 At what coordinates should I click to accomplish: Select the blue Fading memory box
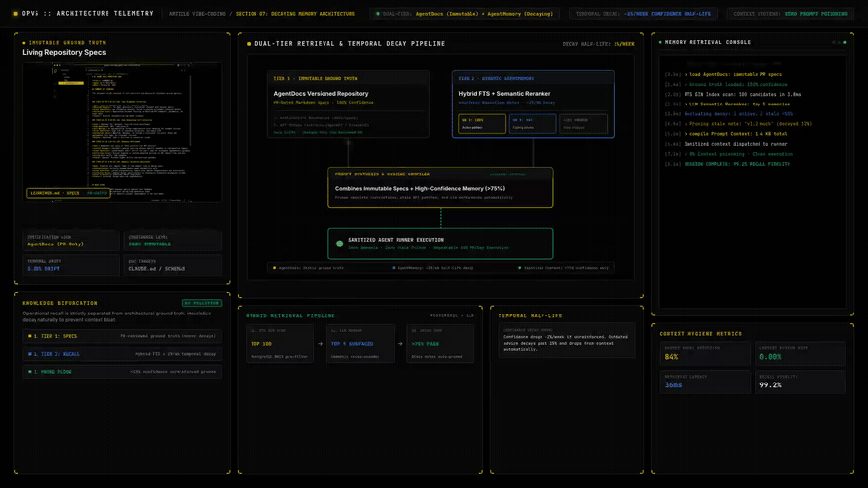click(533, 123)
